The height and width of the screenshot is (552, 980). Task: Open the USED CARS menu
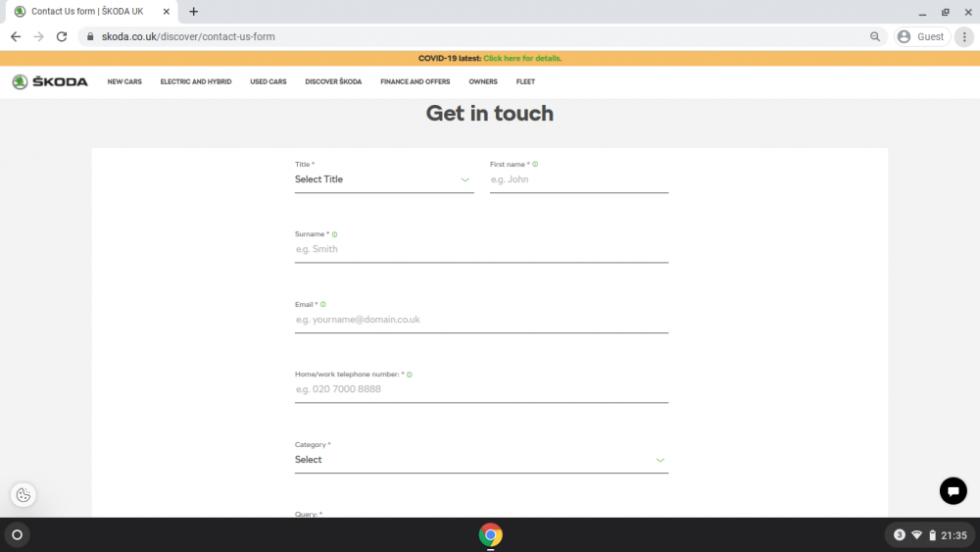pos(269,82)
